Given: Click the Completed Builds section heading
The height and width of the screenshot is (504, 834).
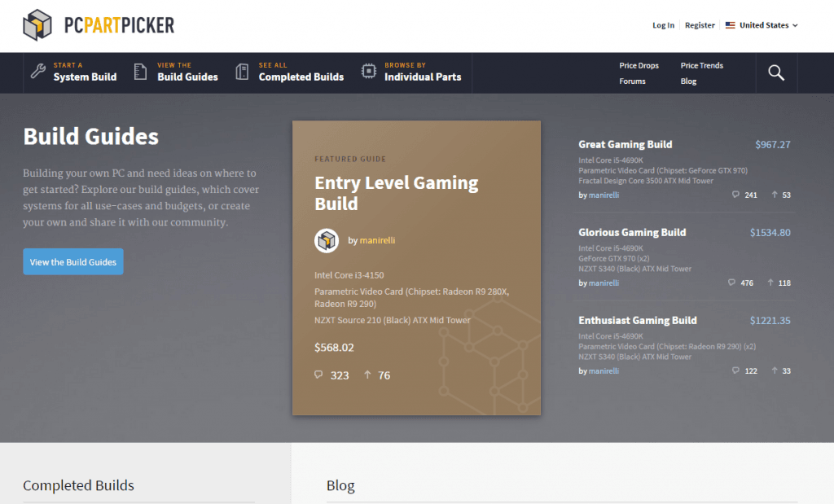Looking at the screenshot, I should tap(78, 485).
